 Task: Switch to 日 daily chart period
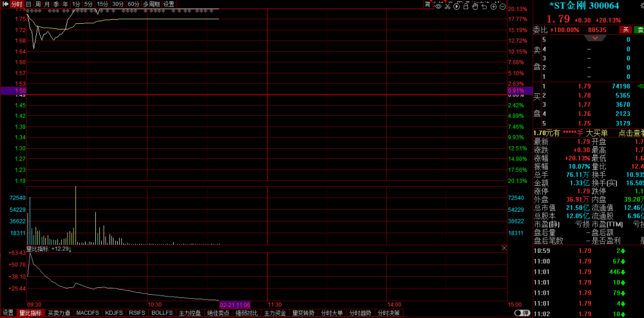[x=28, y=4]
